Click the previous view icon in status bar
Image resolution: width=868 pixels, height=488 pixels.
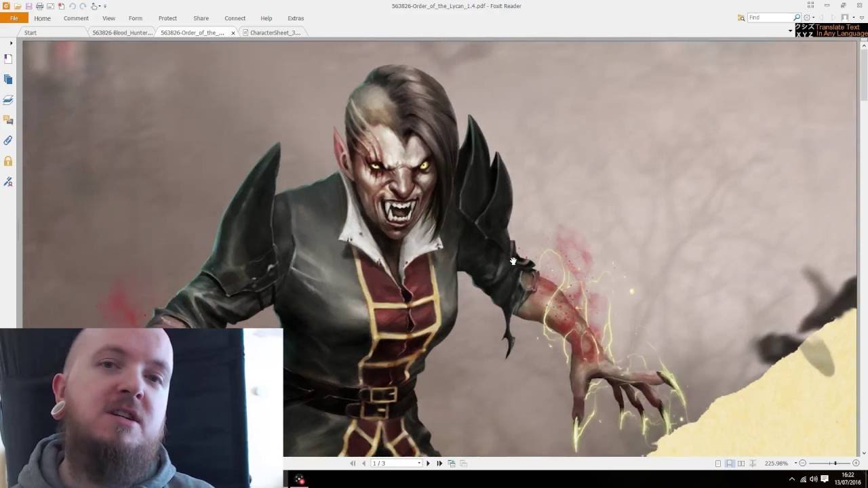452,464
